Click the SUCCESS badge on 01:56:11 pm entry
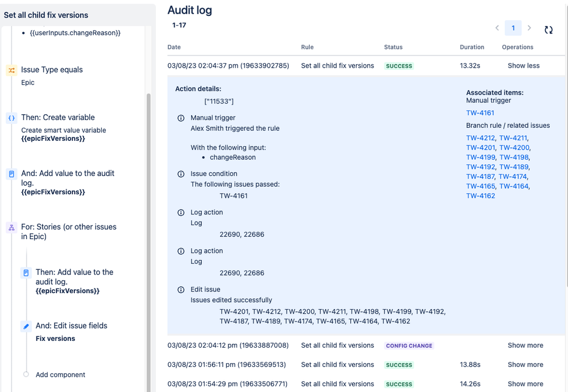Screen dimensions: 568x392 pyautogui.click(x=399, y=365)
